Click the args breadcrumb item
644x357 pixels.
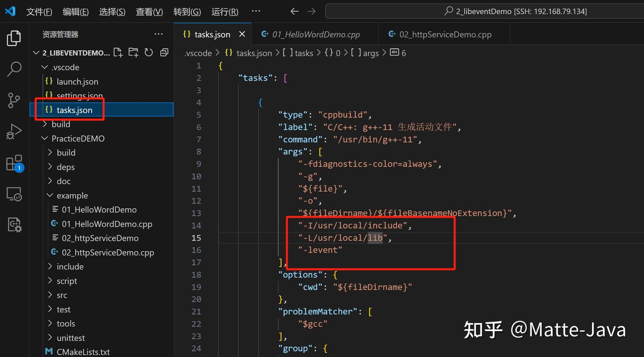[x=370, y=53]
